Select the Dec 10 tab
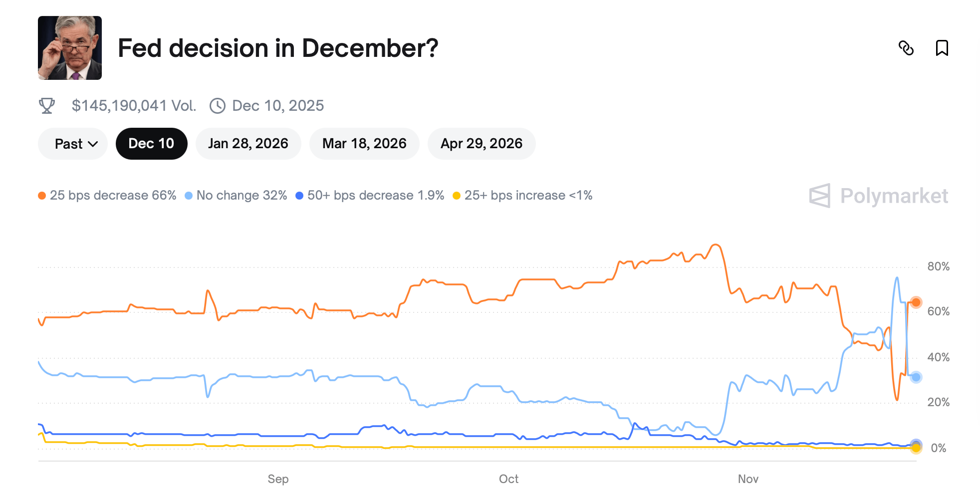This screenshot has height=497, width=980. [x=151, y=144]
